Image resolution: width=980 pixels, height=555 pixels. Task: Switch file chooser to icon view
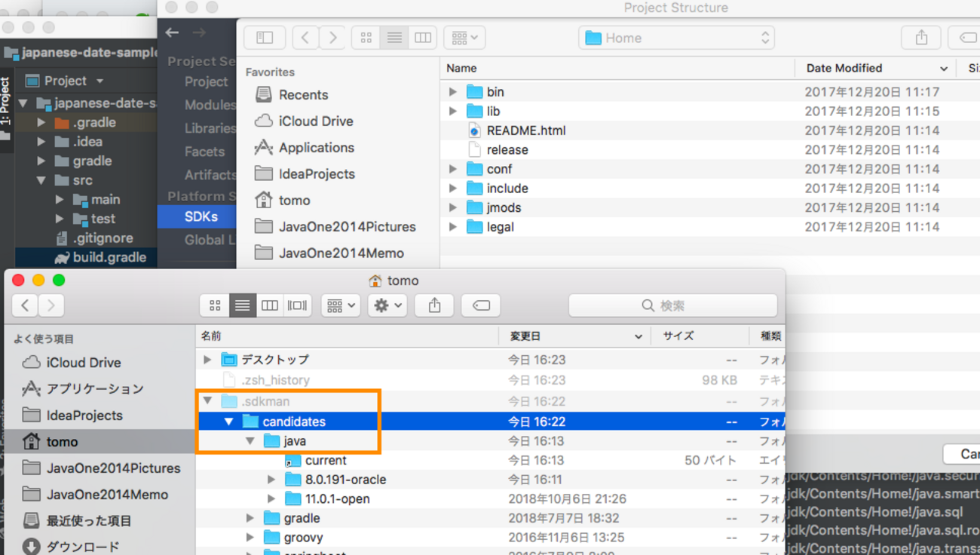click(366, 38)
